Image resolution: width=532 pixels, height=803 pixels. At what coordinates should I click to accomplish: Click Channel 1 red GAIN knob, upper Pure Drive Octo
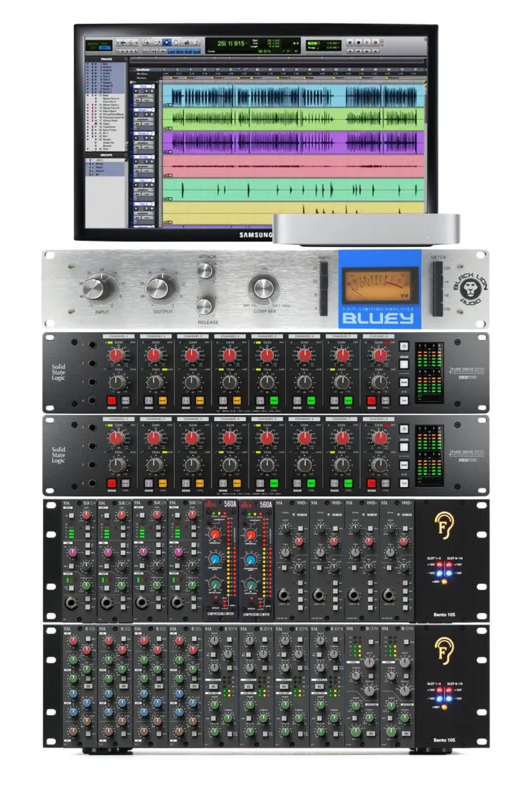pos(116,356)
